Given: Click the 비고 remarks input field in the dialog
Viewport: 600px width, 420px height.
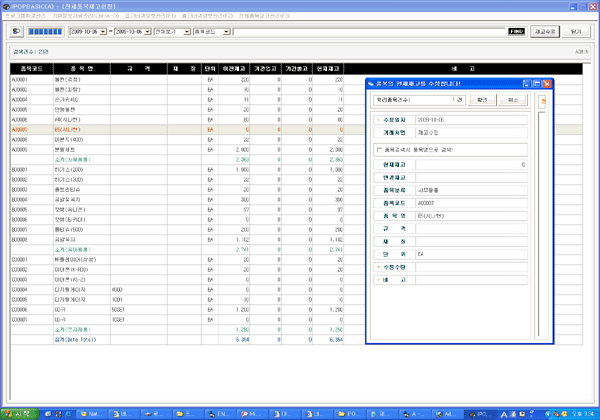Looking at the screenshot, I should [471, 280].
